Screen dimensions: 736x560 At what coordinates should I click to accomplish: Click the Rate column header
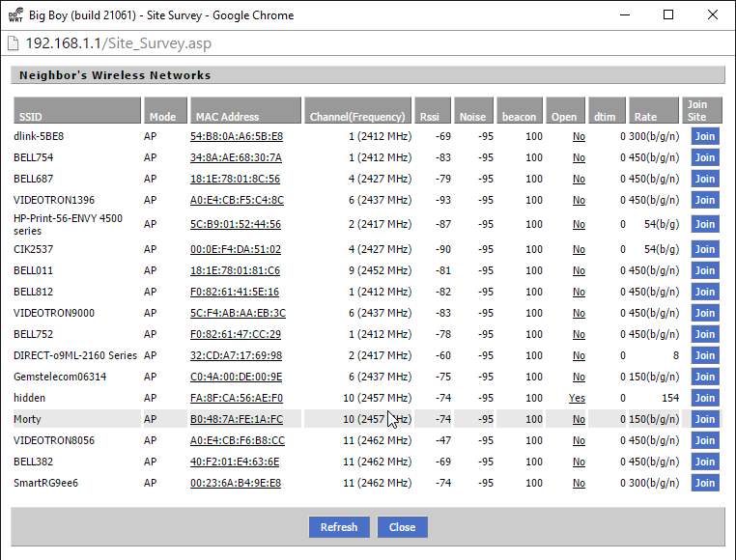point(654,110)
